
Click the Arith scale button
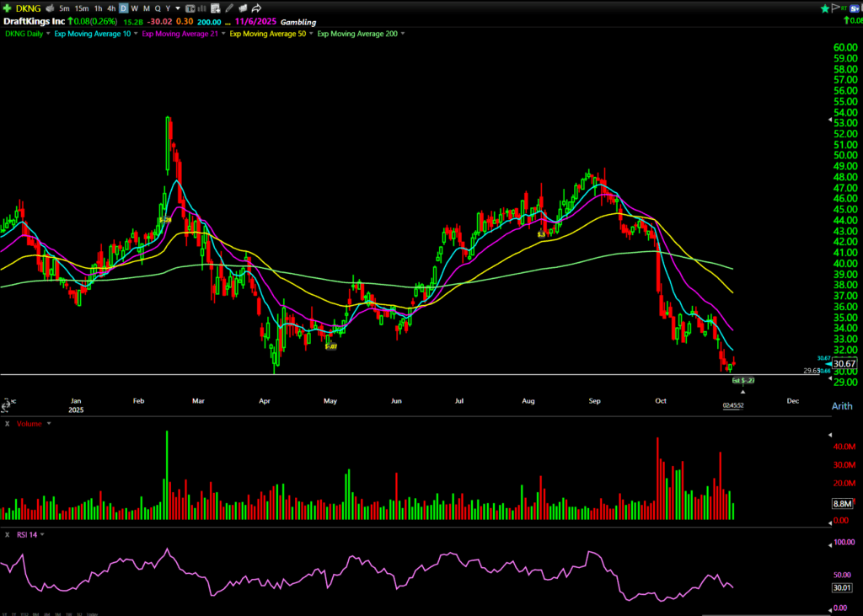point(842,405)
